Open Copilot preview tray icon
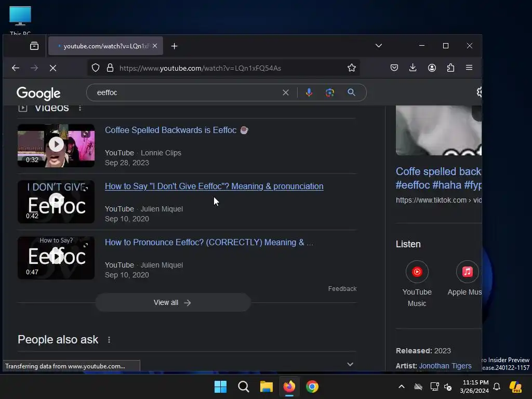This screenshot has width=532, height=399. coord(515,387)
